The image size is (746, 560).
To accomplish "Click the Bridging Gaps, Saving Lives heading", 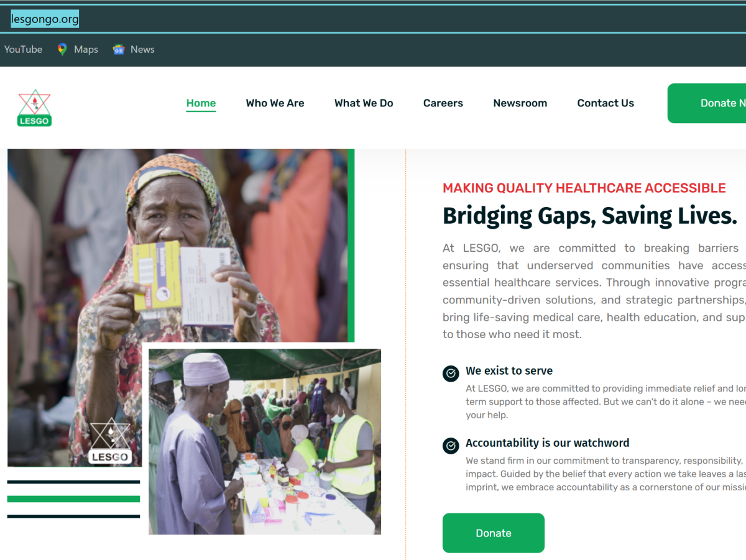I will point(589,216).
